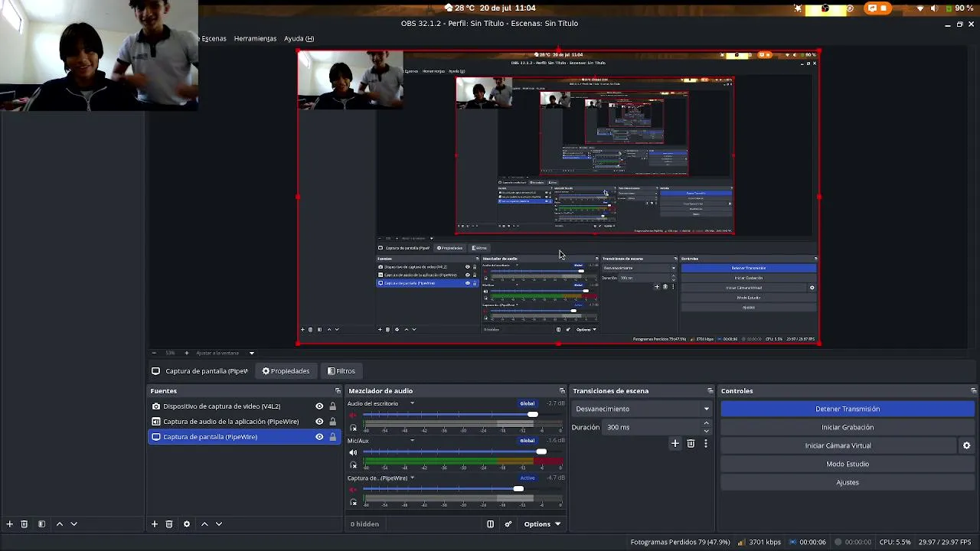Open advanced audio properties gears icon in mixer
Screen dimensions: 980x551
coord(508,524)
